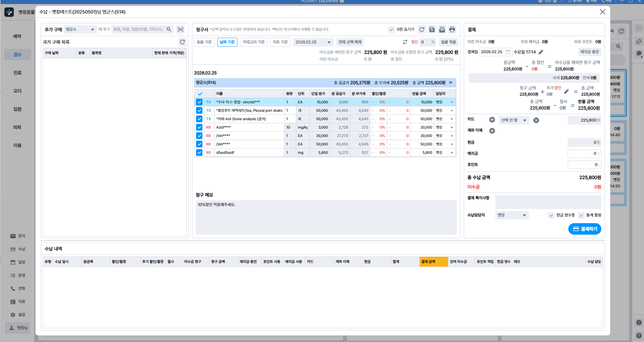This screenshot has height=342, width=644.
Task: Click the barcode scanner icon in 추가 구매
Action: pos(181,30)
